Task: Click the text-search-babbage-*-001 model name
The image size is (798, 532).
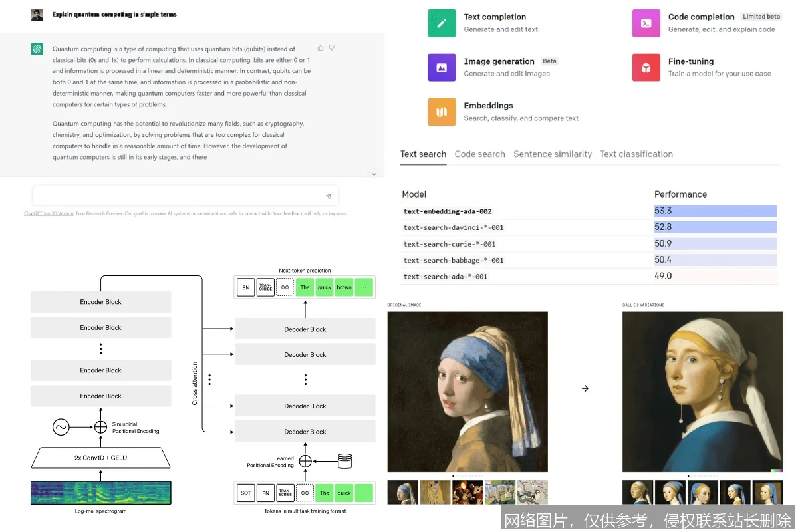Action: click(454, 260)
